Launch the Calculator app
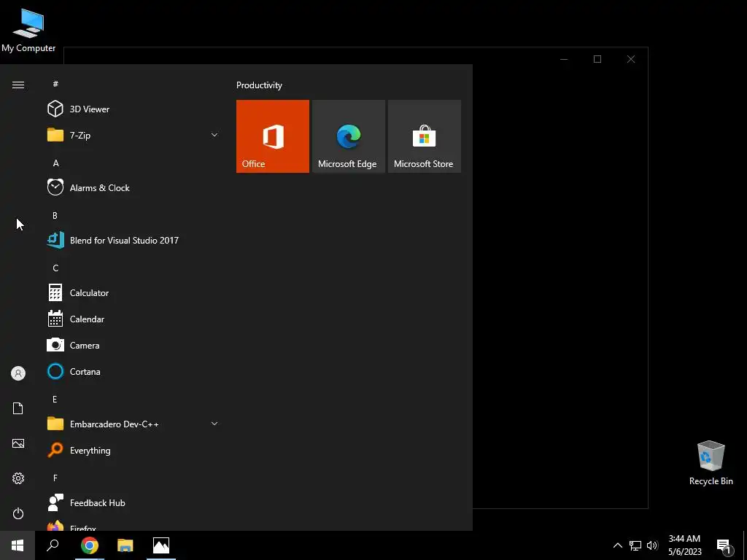 (133, 293)
